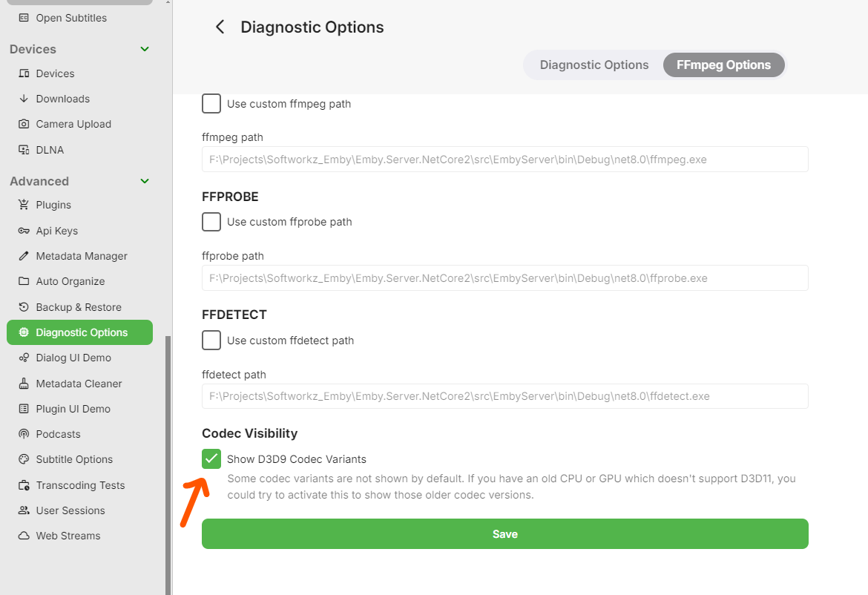Collapse the Advanced section chevron

click(145, 181)
